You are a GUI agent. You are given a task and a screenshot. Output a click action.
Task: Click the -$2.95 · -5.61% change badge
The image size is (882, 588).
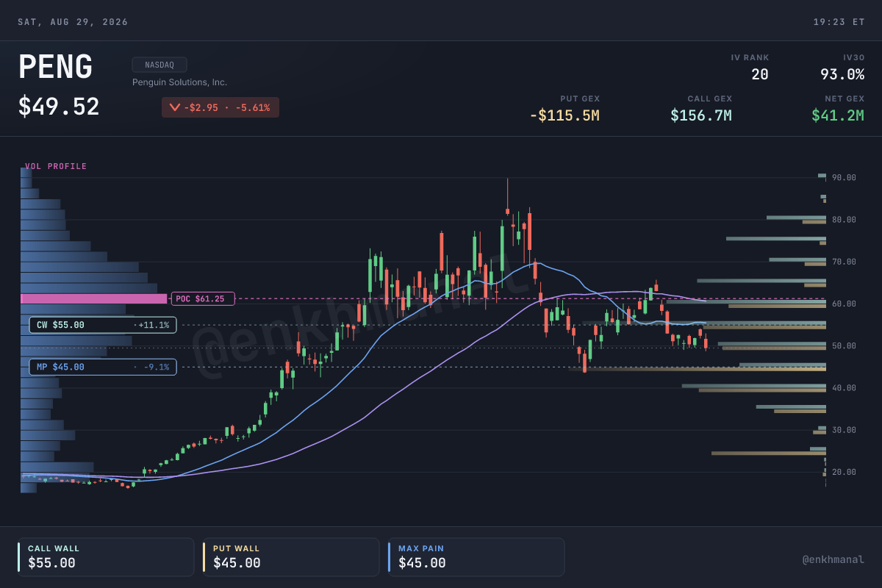(x=220, y=107)
